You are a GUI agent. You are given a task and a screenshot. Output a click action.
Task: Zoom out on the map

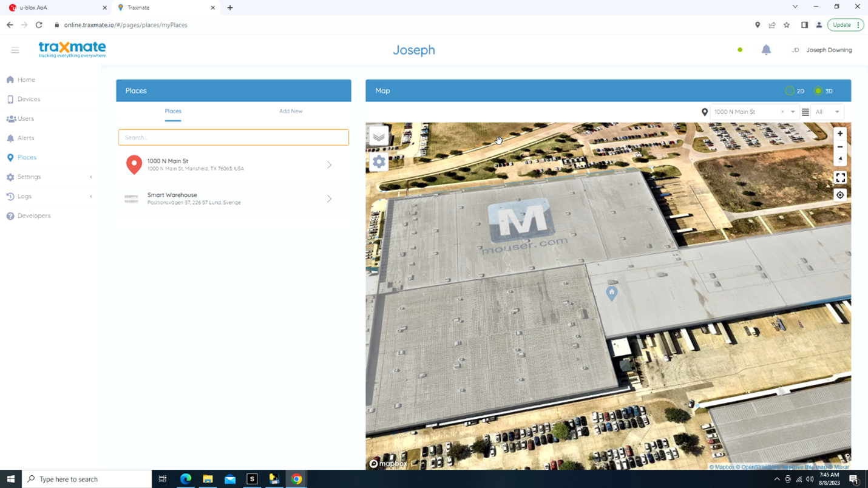click(x=840, y=147)
